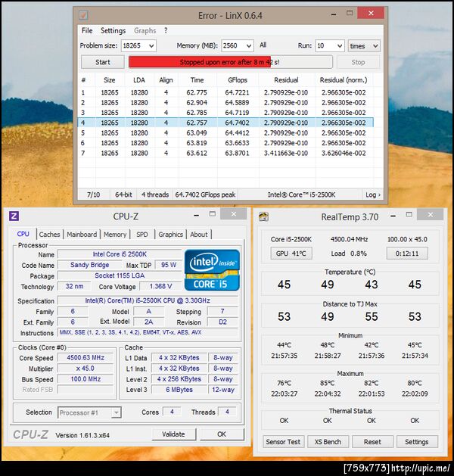
Task: Switch to the About tab
Action: click(x=199, y=235)
